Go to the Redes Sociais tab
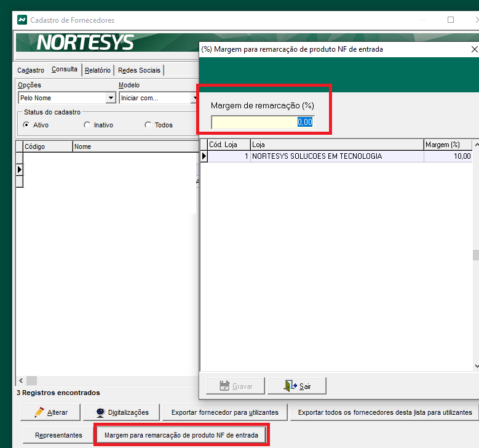 [x=138, y=70]
